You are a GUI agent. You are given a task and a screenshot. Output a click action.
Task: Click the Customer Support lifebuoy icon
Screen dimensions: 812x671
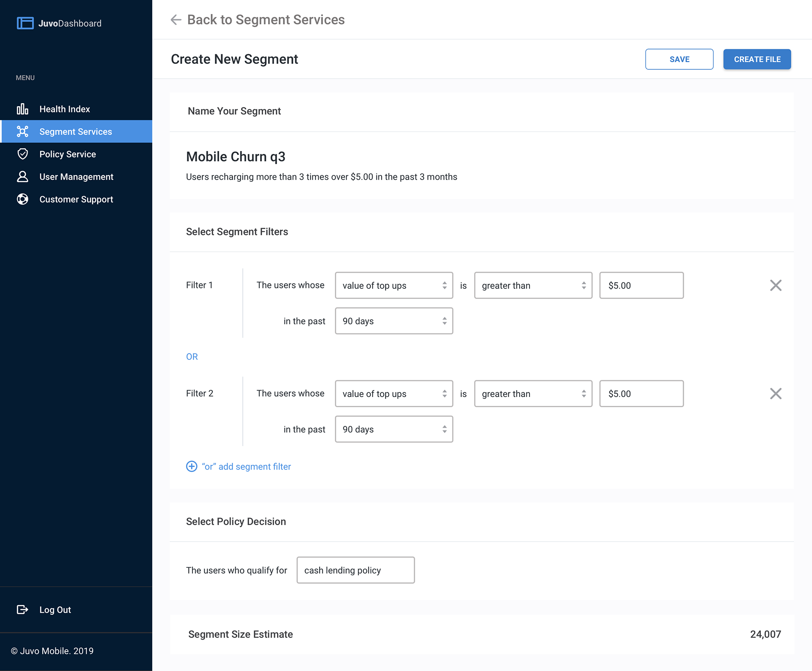pyautogui.click(x=22, y=199)
